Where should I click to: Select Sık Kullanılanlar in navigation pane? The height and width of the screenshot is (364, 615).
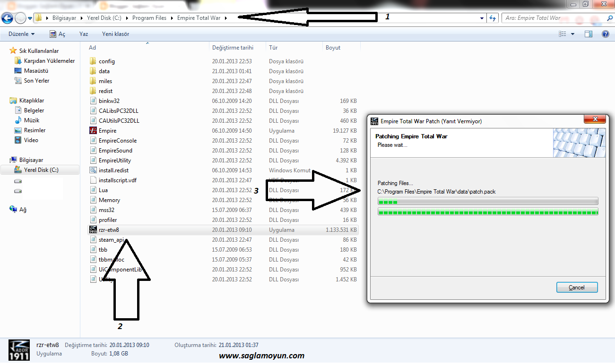click(x=39, y=51)
